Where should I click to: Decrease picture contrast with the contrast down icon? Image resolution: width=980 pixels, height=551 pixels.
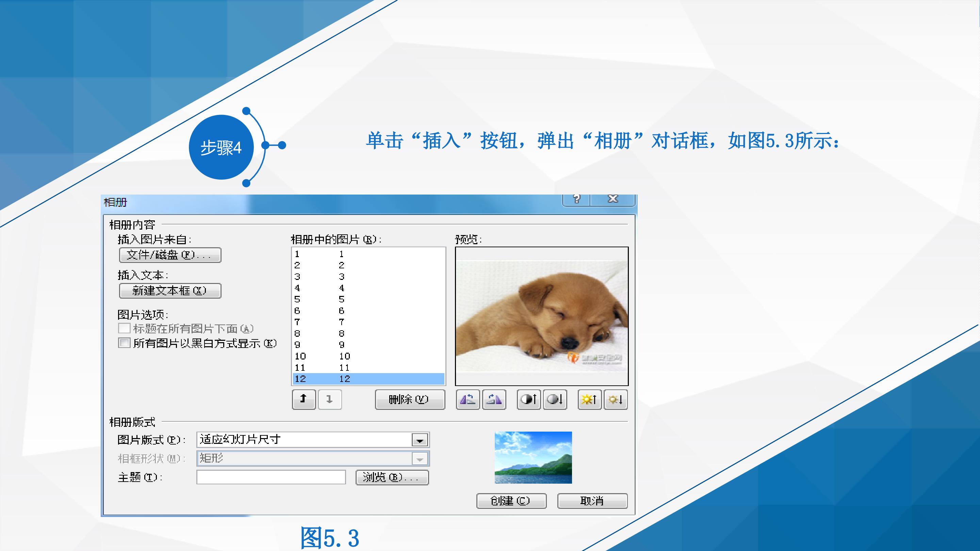(555, 399)
